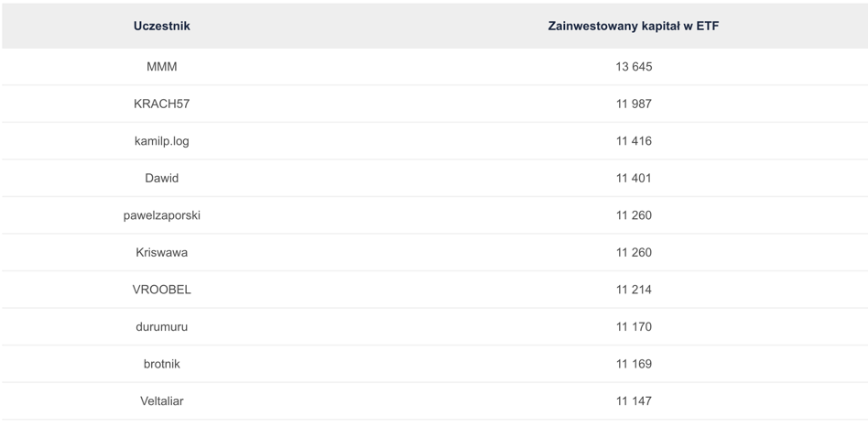868x428 pixels.
Task: Select participant brotnik
Action: tap(161, 364)
